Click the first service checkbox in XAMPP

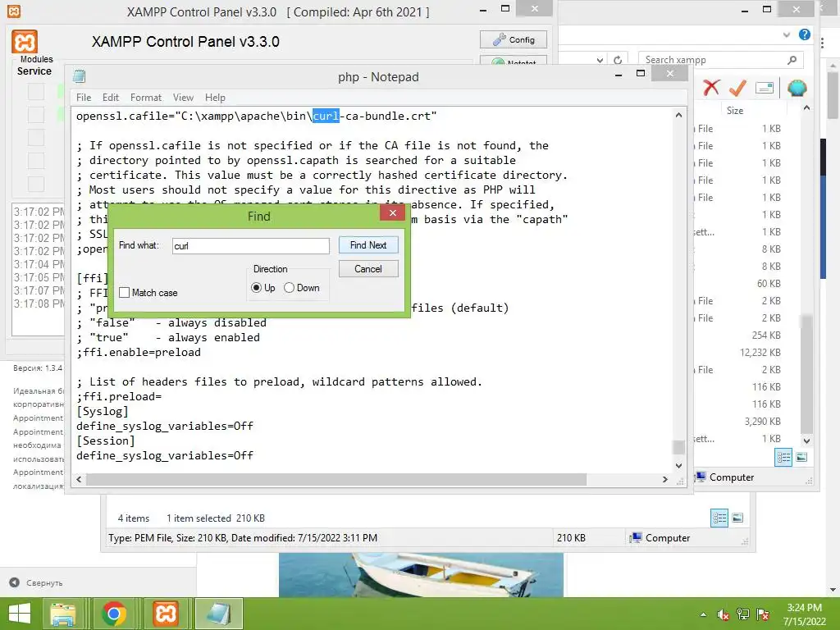click(x=36, y=91)
